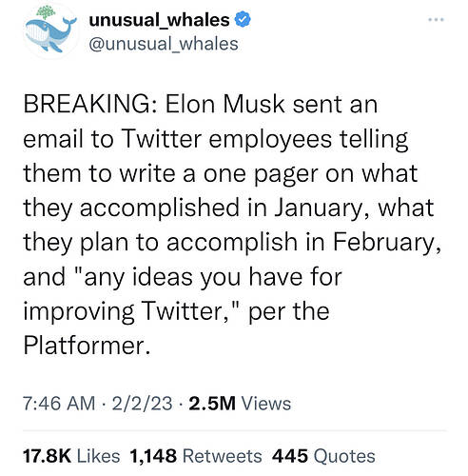Click the Likes label text
The image size is (468, 476).
(x=99, y=456)
